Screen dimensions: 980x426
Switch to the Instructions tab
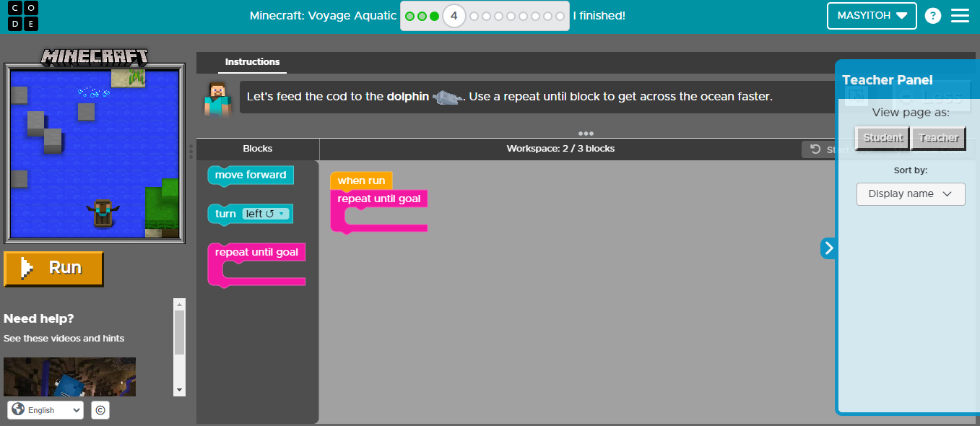[x=252, y=62]
